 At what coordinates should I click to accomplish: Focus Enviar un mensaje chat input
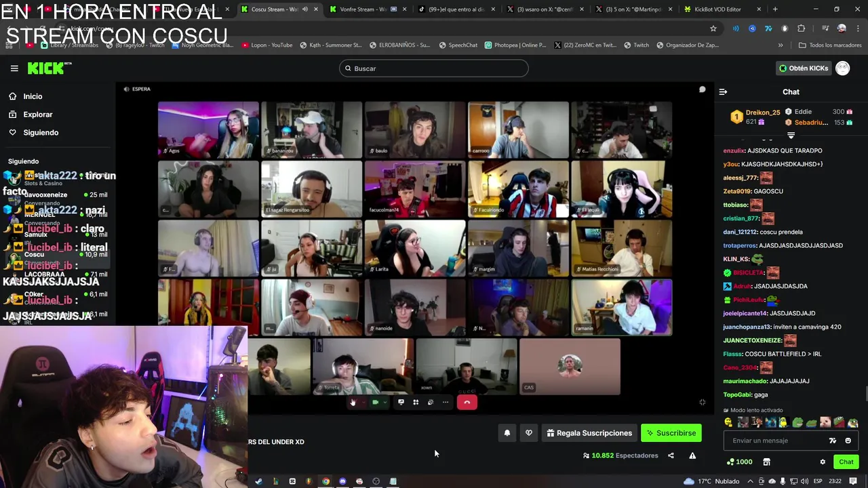(x=790, y=441)
